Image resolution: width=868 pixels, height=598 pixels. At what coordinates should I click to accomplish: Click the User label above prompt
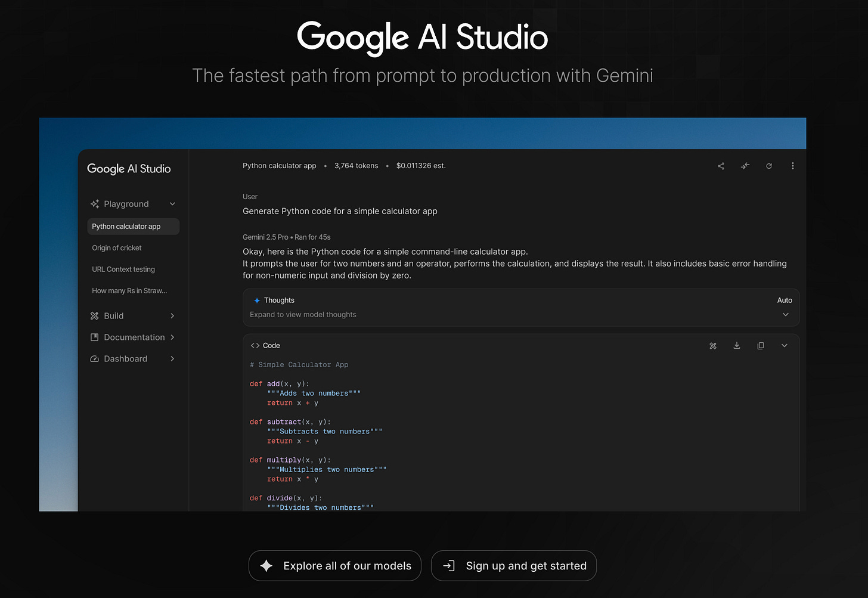tap(250, 197)
